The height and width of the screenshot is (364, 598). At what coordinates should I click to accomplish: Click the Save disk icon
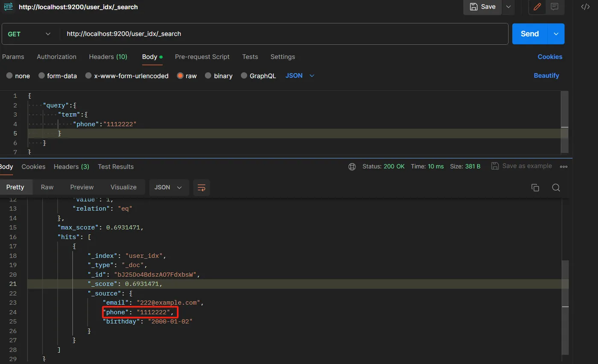tap(473, 6)
